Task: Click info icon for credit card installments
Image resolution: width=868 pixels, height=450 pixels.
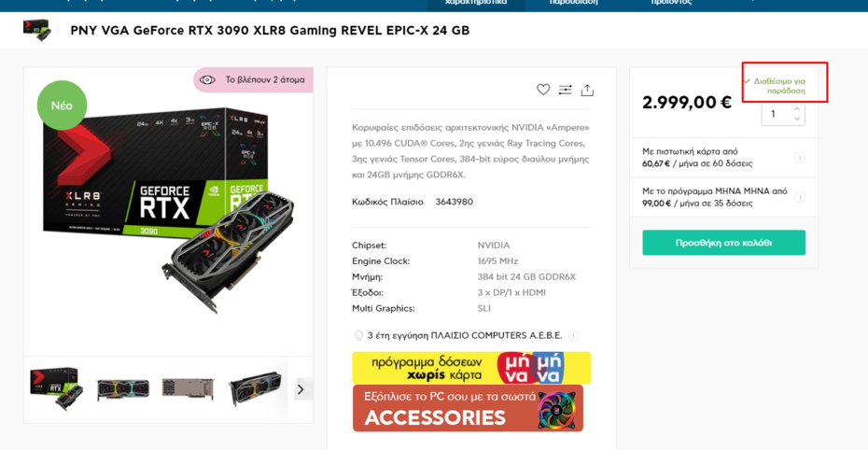Action: pos(799,158)
